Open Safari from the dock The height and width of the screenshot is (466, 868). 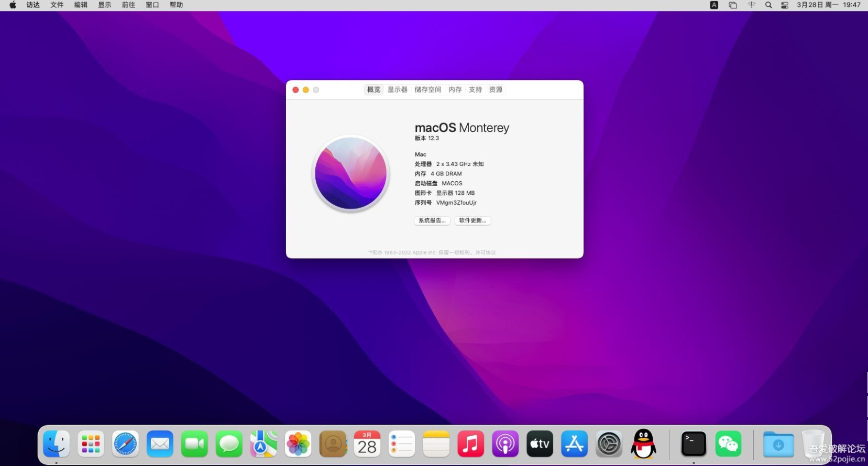pyautogui.click(x=125, y=444)
